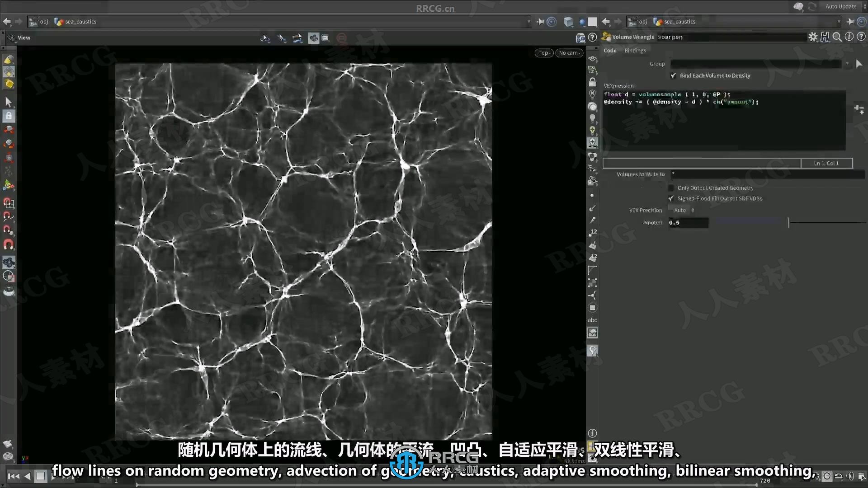
Task: Toggle Signed-Flood Fill Output SDF VDBs
Action: click(x=671, y=198)
